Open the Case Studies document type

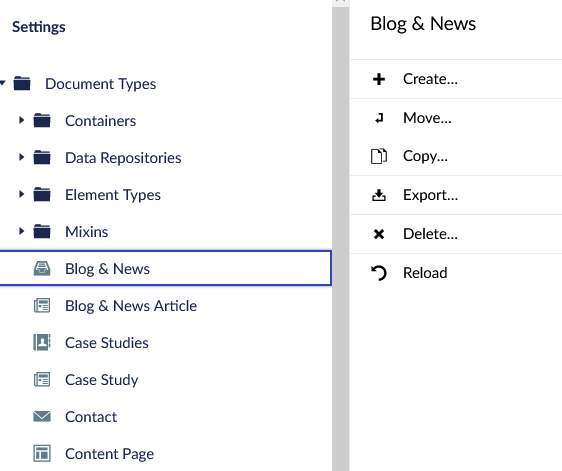(106, 343)
